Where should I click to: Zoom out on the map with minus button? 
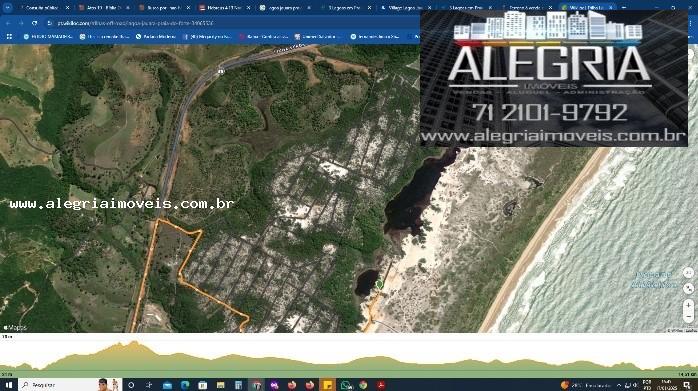(688, 317)
